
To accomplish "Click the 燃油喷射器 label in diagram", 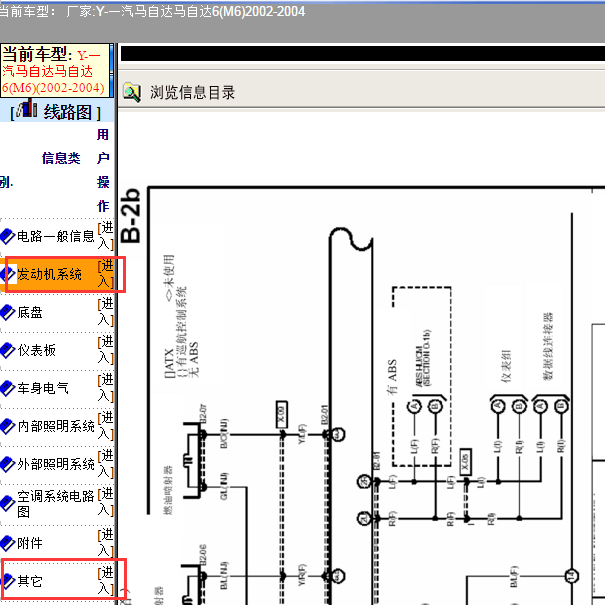I will pos(168,490).
